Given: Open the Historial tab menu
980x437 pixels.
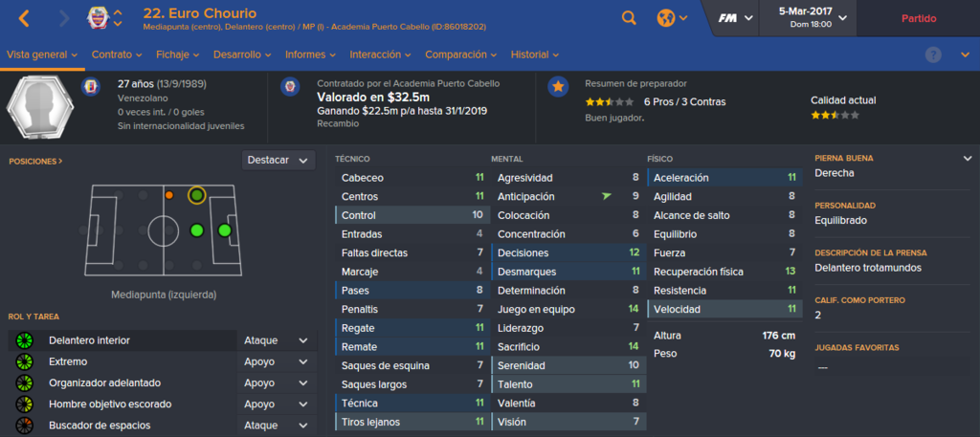Looking at the screenshot, I should click(x=534, y=55).
